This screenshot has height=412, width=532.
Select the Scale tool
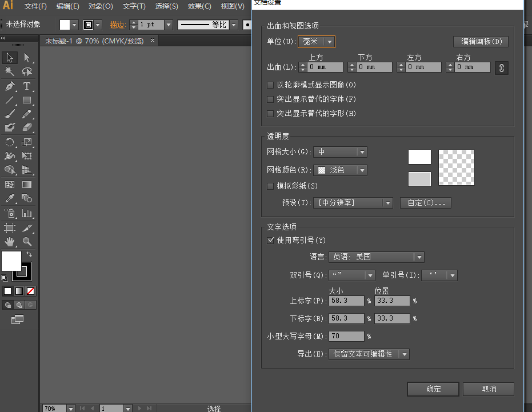[x=27, y=142]
